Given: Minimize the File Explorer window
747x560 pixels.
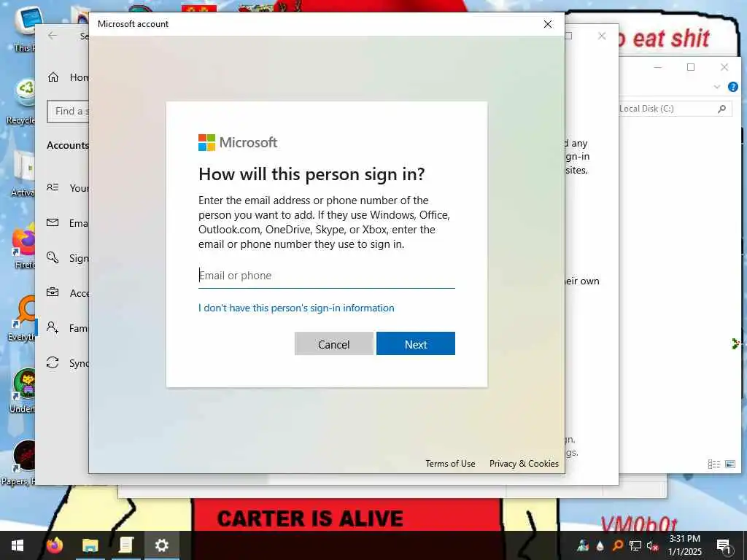Looking at the screenshot, I should click(x=658, y=67).
